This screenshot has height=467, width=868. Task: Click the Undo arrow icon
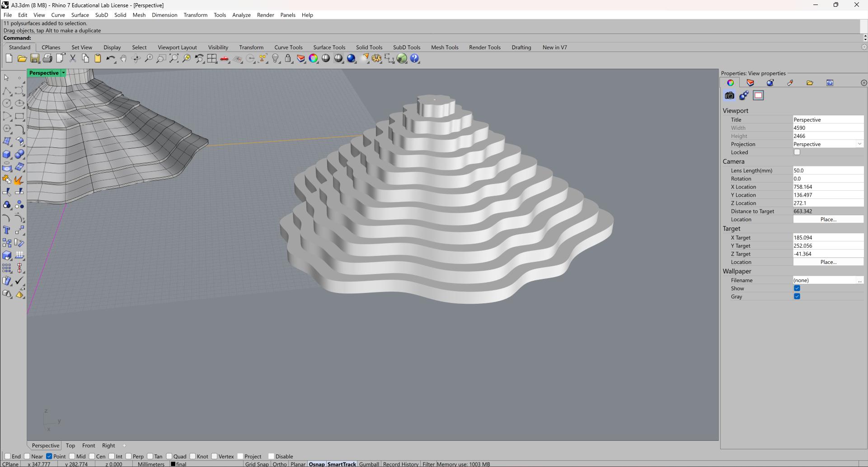(x=110, y=58)
